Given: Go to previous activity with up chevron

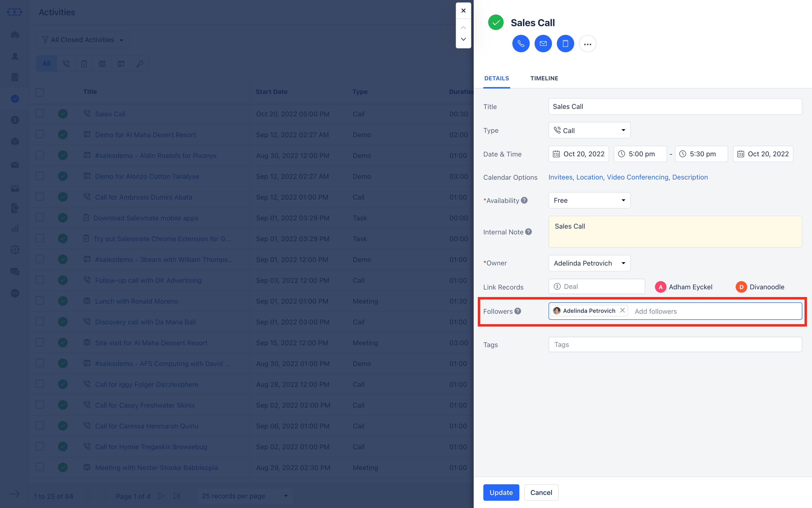Looking at the screenshot, I should (x=463, y=28).
